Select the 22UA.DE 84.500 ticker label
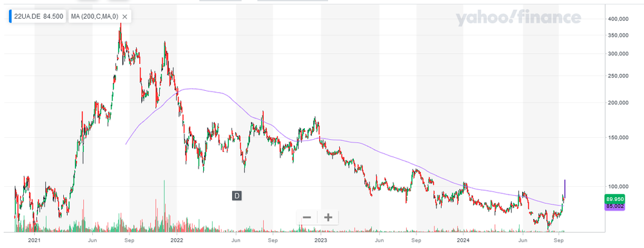The image size is (644, 248). 38,17
